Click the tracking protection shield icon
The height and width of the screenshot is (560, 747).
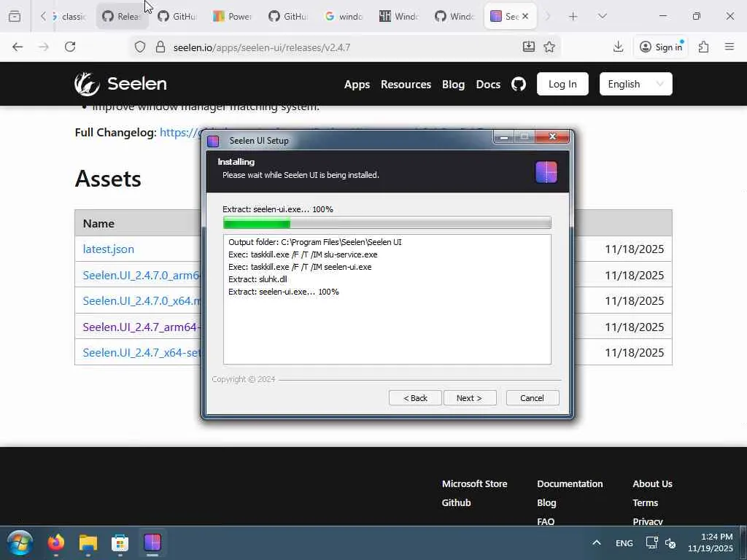pyautogui.click(x=139, y=47)
